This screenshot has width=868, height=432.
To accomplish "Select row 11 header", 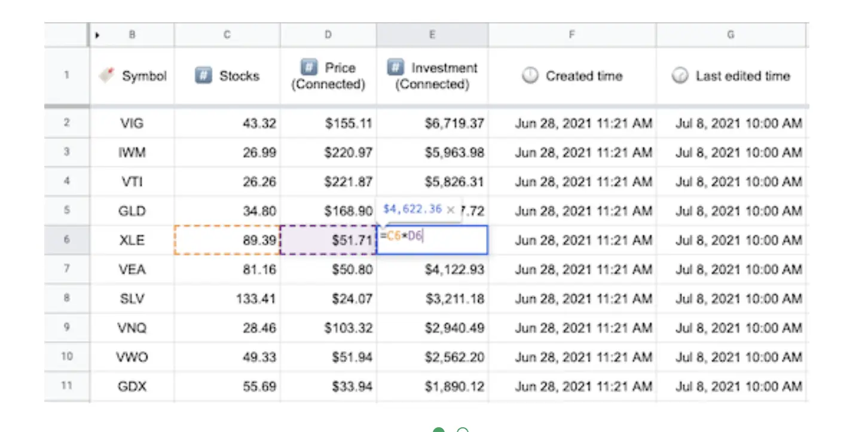I will pyautogui.click(x=66, y=387).
